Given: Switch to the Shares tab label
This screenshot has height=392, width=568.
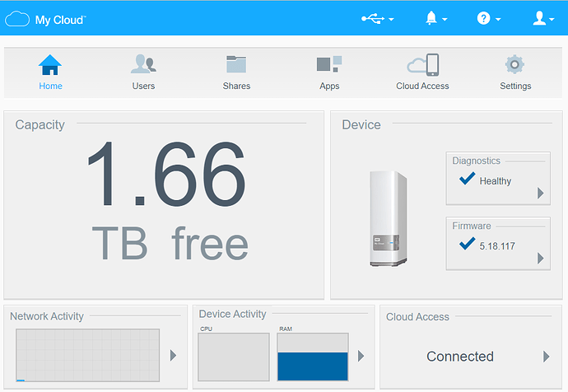Looking at the screenshot, I should [236, 86].
